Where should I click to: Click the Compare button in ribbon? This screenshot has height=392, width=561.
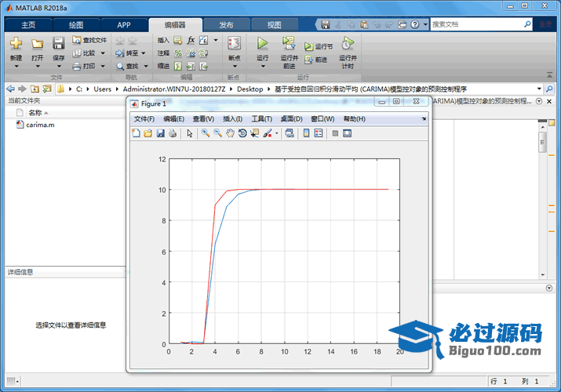[x=85, y=53]
